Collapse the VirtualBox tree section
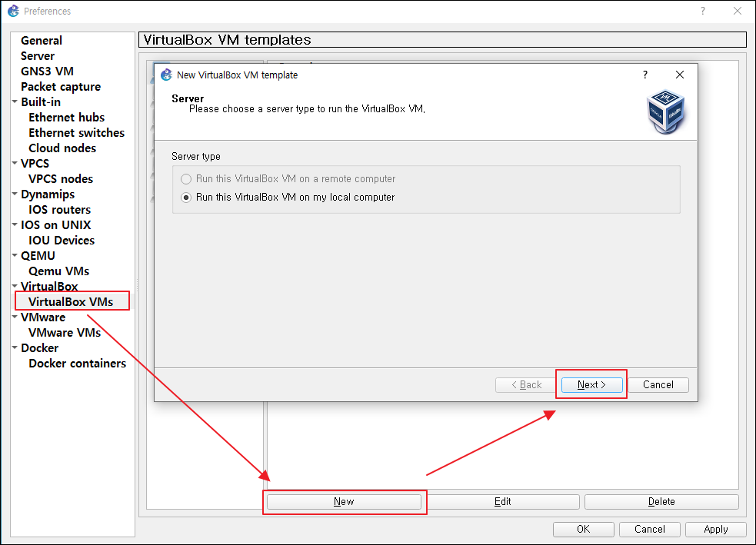 click(15, 286)
